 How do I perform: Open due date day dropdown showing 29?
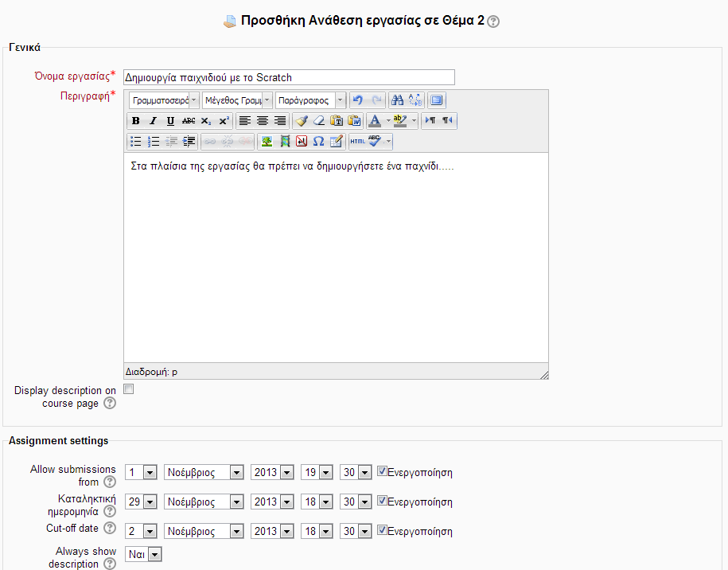click(x=141, y=502)
